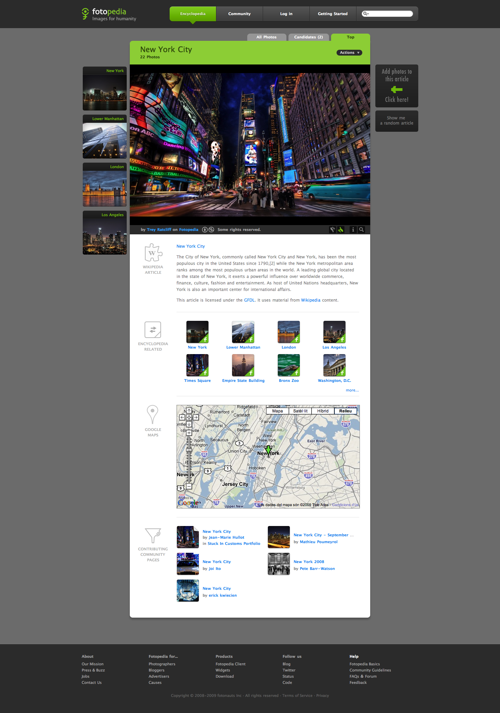This screenshot has height=713, width=500.
Task: Switch the map to Hybrid view
Action: (x=323, y=411)
